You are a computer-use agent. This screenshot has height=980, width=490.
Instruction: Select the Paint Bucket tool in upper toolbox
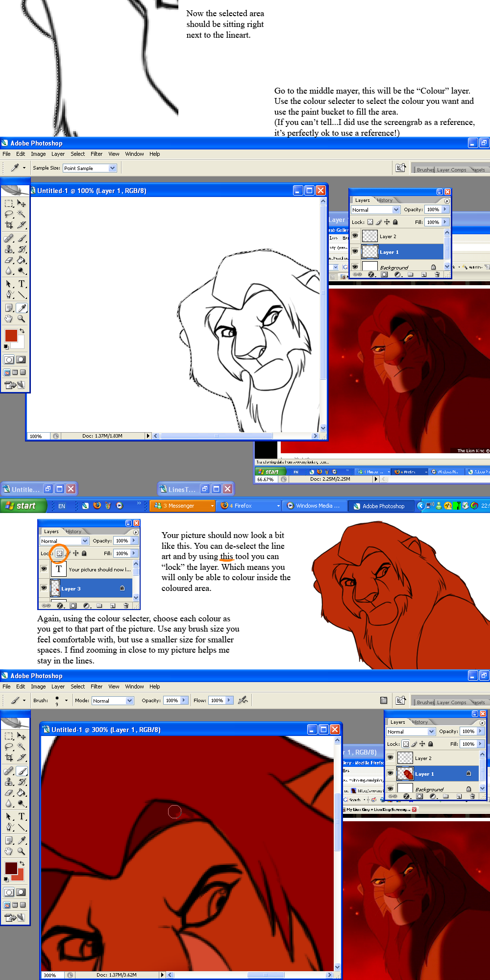22,260
